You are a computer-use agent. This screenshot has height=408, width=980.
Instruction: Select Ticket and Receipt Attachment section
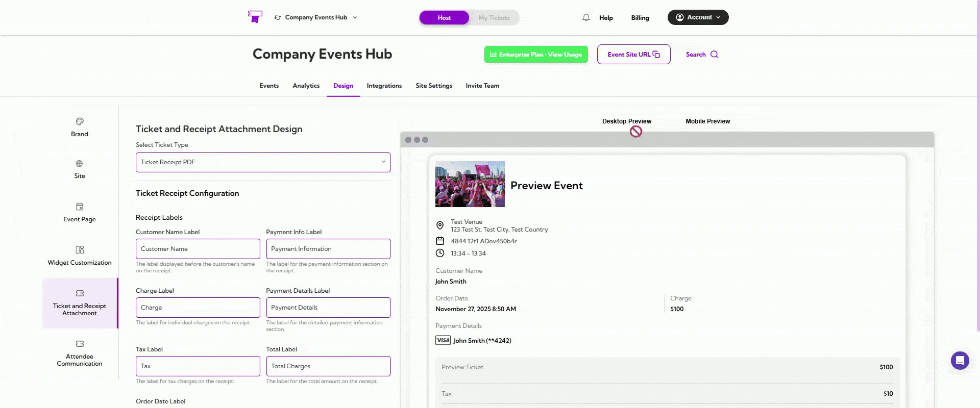pos(80,303)
